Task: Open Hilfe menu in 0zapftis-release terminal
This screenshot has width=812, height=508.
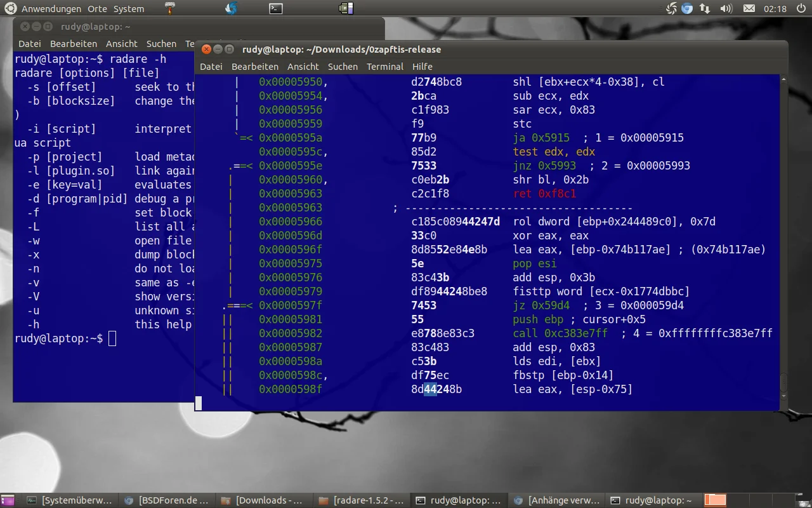Action: pos(422,66)
